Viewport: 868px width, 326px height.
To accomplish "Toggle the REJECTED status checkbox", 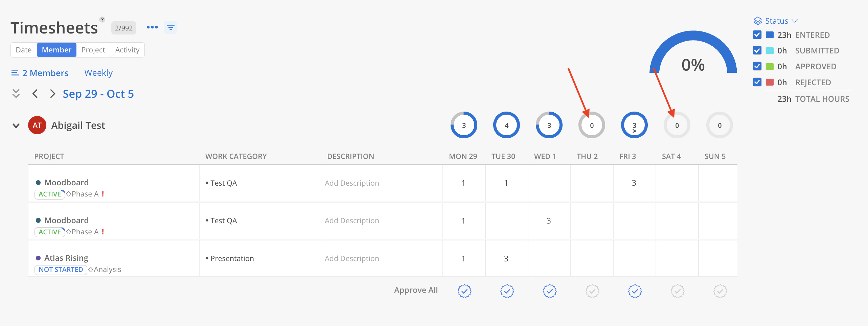I will [757, 82].
